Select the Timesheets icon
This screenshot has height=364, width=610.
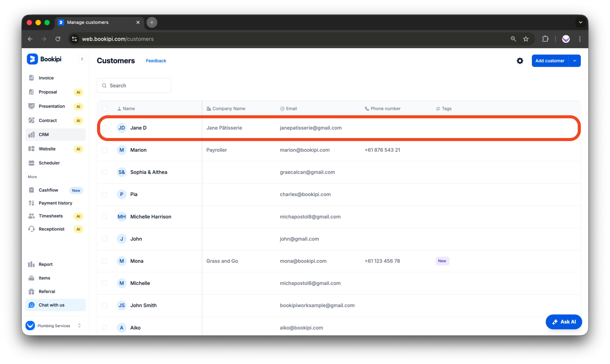click(x=32, y=216)
